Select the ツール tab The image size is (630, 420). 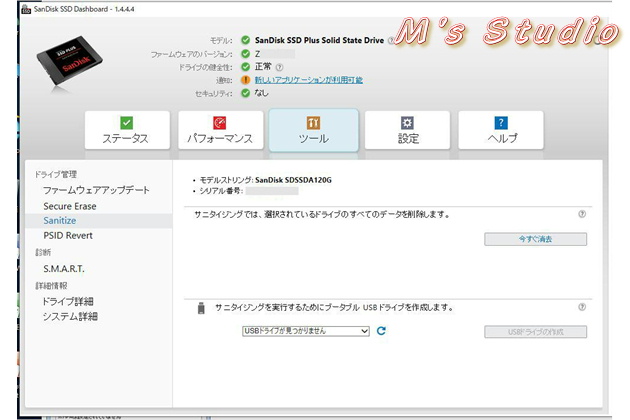coord(313,130)
